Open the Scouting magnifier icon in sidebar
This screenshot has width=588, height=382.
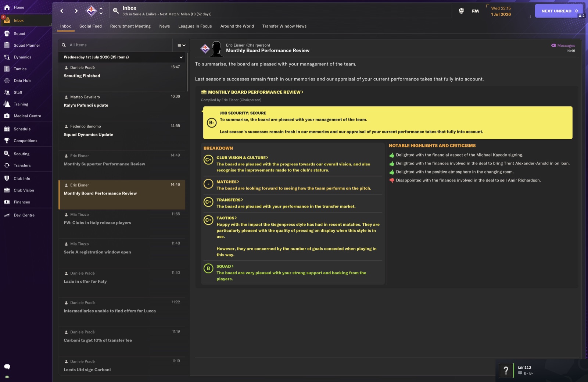(7, 154)
